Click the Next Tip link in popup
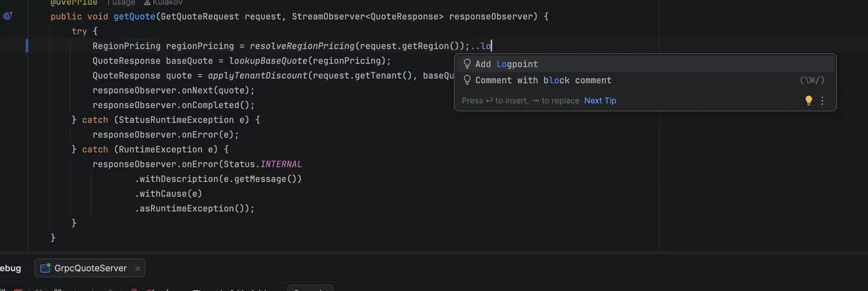The width and height of the screenshot is (868, 291). tap(600, 100)
